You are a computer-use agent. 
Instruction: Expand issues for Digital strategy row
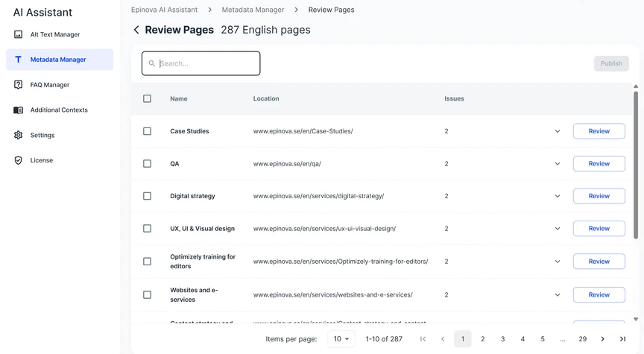(x=558, y=196)
